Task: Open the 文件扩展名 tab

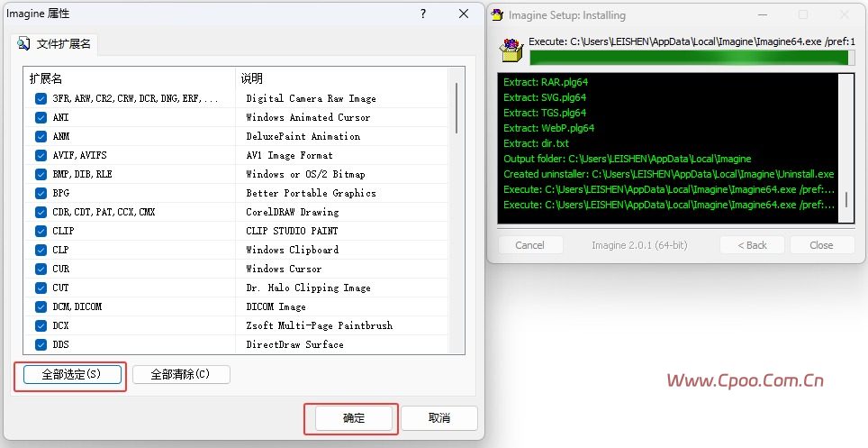Action: tap(55, 44)
